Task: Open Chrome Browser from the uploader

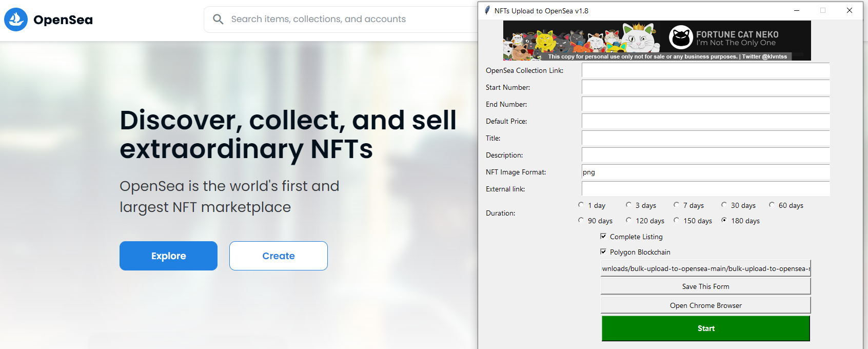Action: 705,305
